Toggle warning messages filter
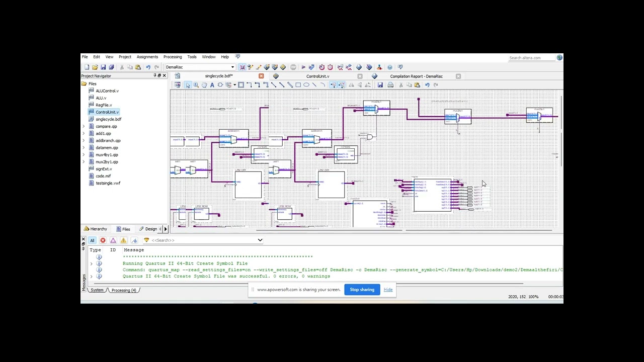The image size is (644, 362). click(x=123, y=240)
